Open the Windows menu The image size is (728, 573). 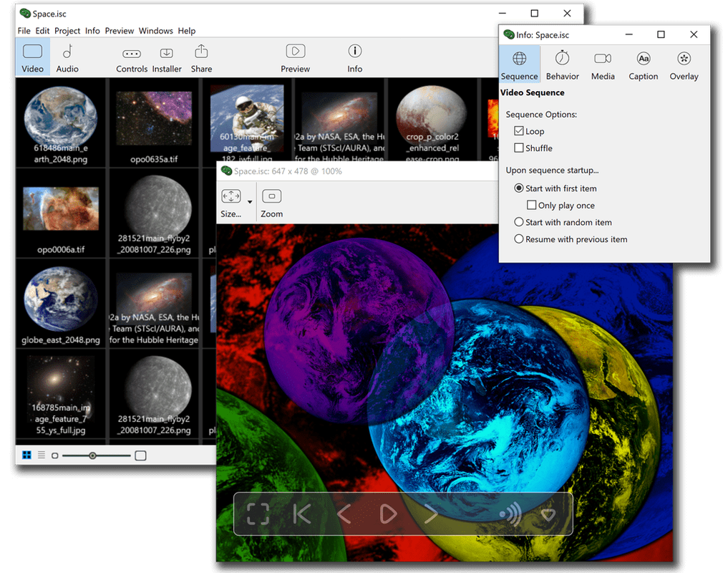coord(155,31)
